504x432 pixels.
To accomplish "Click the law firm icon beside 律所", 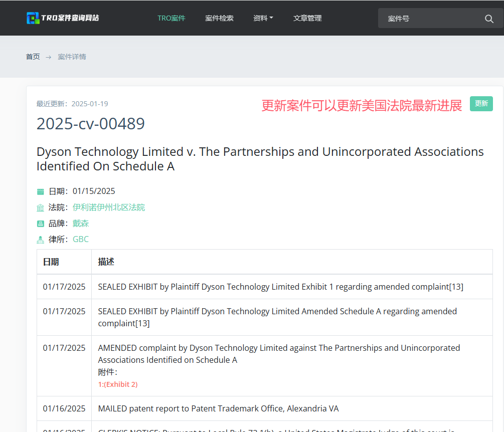I will 41,240.
